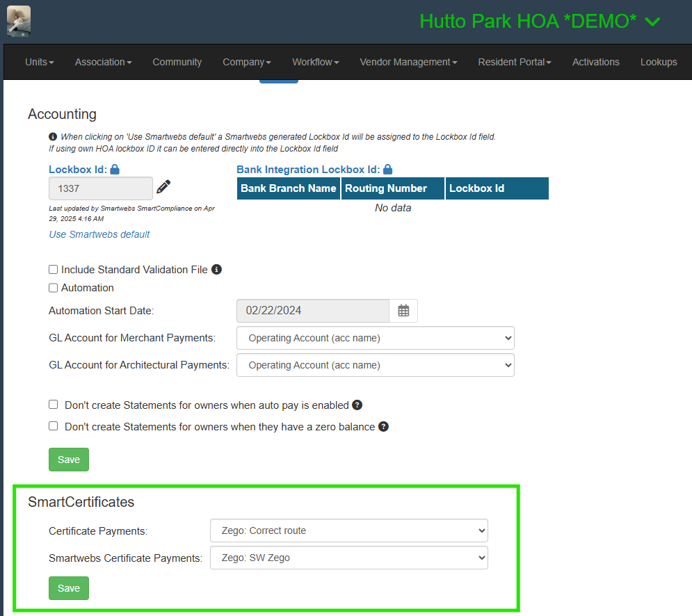Click Save button in SmartCertificates section
This screenshot has width=692, height=616.
pyautogui.click(x=69, y=588)
